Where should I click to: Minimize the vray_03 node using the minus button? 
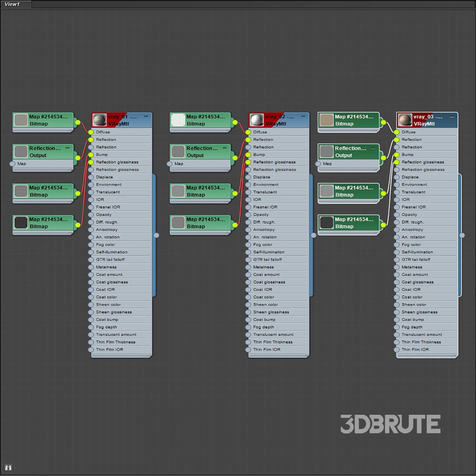pyautogui.click(x=452, y=117)
